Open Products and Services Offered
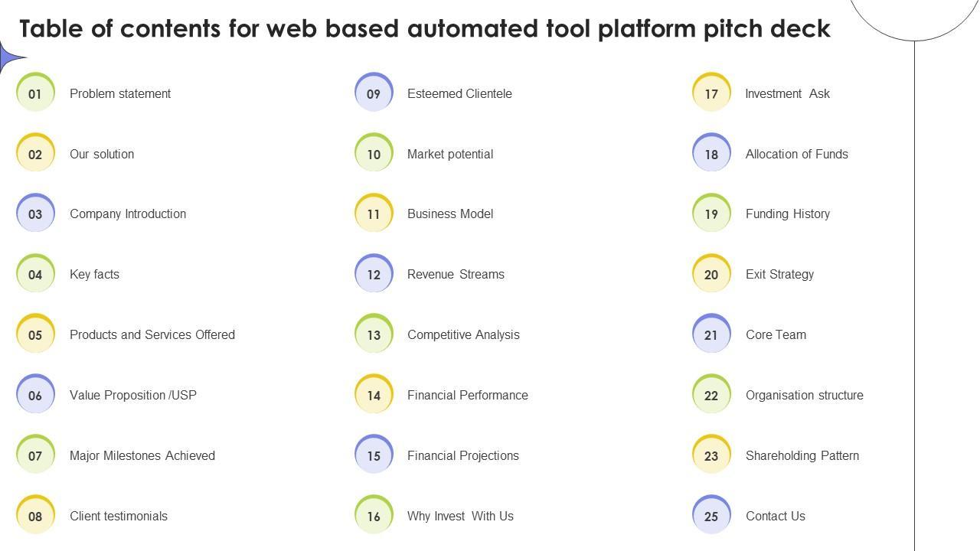 coord(152,334)
